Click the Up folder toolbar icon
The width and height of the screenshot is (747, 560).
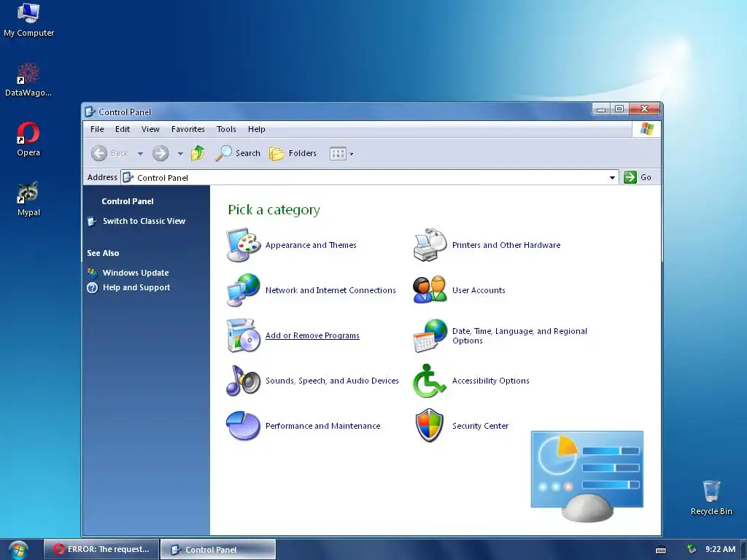point(198,153)
